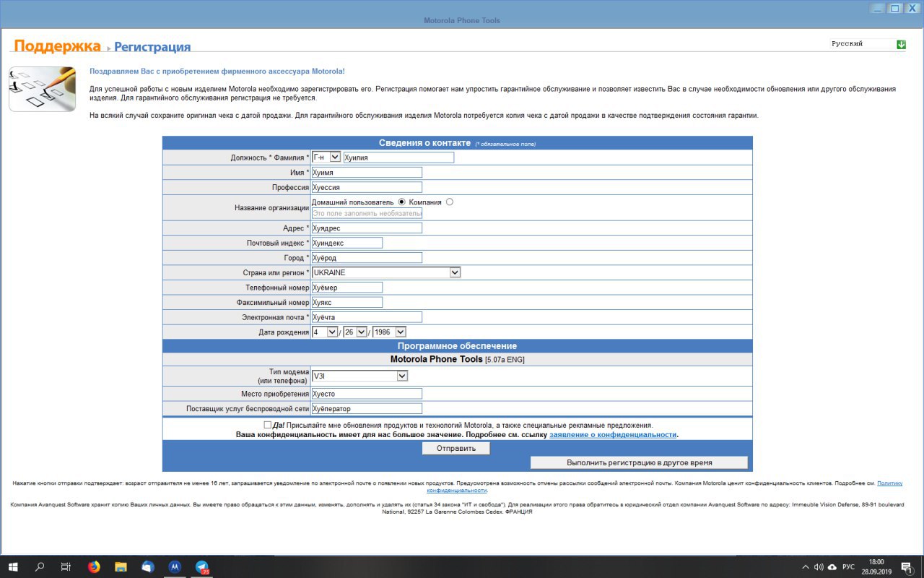The height and width of the screenshot is (578, 924).
Task: Click the Имя field containing Хуимя
Action: [x=367, y=172]
